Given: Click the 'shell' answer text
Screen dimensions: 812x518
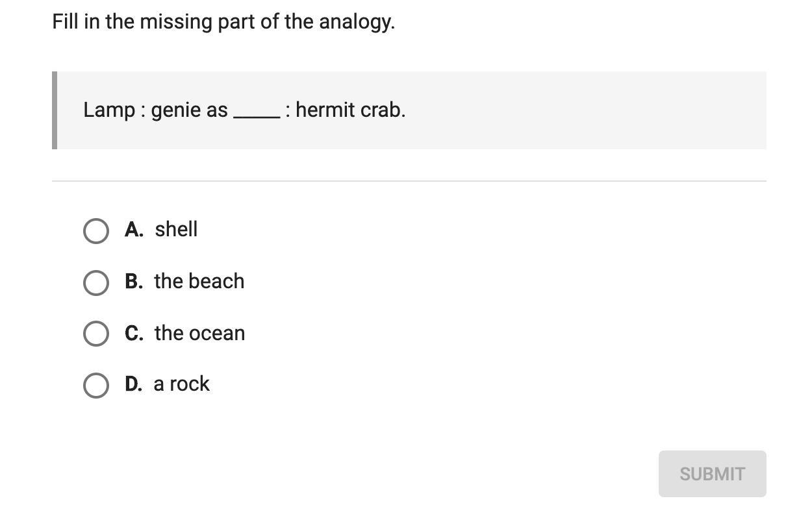Looking at the screenshot, I should point(176,229).
